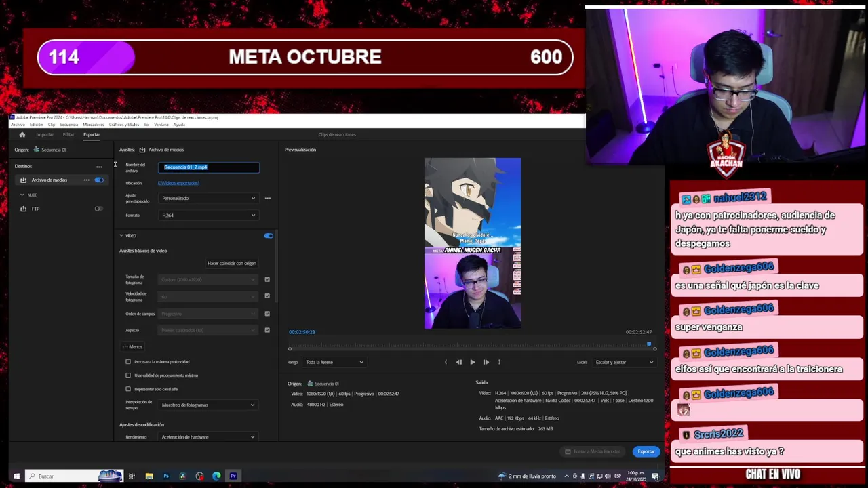Click the Nombre del archivo field

209,167
